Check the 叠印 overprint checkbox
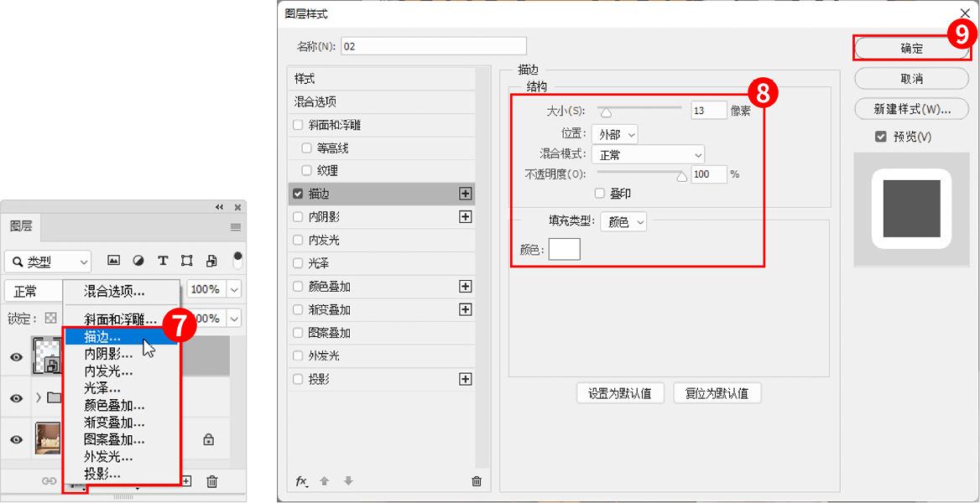 [x=599, y=194]
